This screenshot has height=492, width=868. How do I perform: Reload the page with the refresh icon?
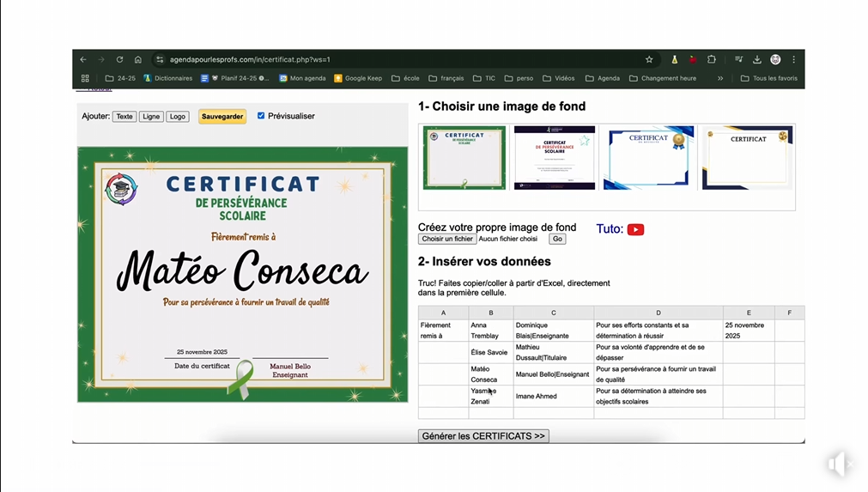click(x=119, y=60)
